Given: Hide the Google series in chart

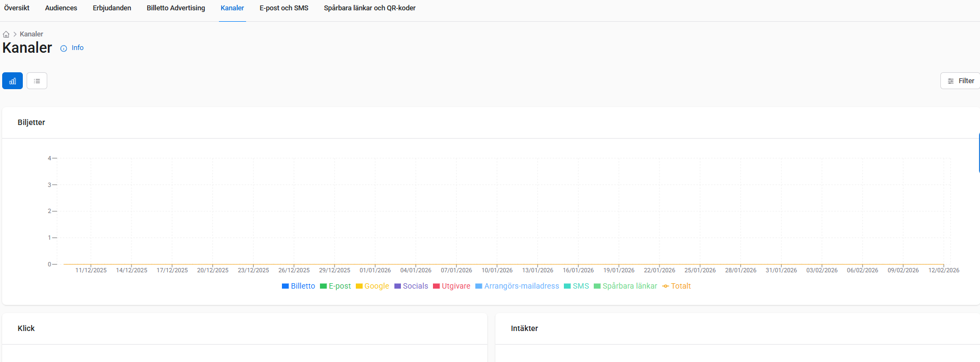Looking at the screenshot, I should (x=372, y=286).
